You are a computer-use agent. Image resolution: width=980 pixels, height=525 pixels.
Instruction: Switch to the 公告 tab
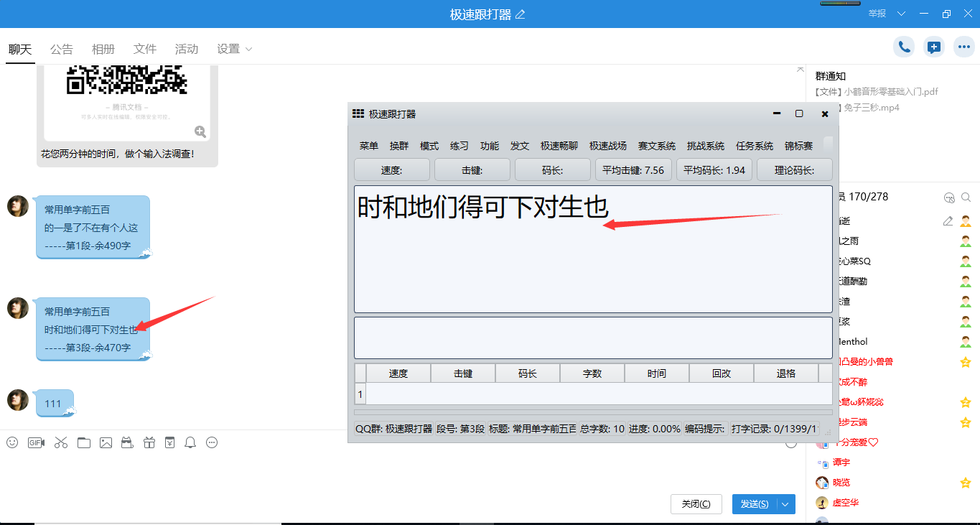point(62,49)
